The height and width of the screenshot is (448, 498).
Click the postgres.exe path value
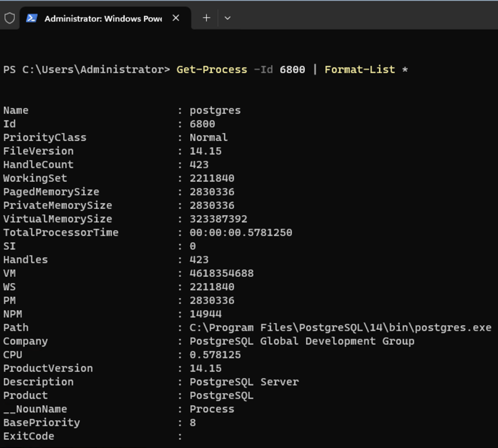[340, 328]
